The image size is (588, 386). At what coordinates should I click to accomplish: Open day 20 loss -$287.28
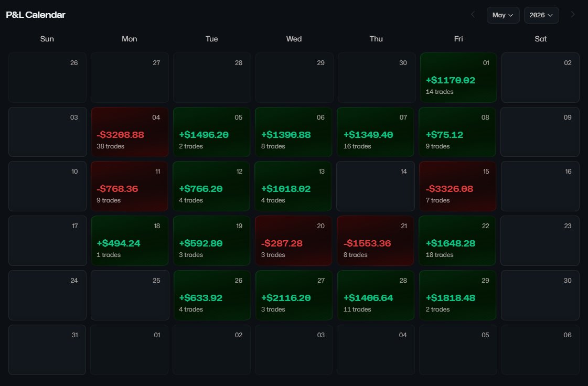click(294, 241)
